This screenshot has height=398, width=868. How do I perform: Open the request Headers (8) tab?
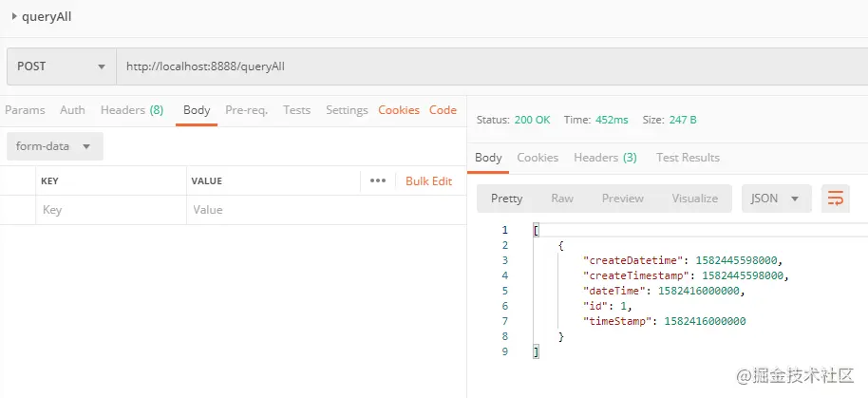click(132, 110)
